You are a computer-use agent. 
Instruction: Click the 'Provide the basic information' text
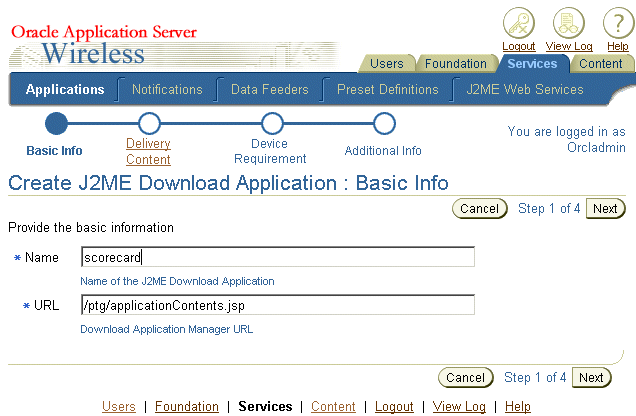(91, 227)
